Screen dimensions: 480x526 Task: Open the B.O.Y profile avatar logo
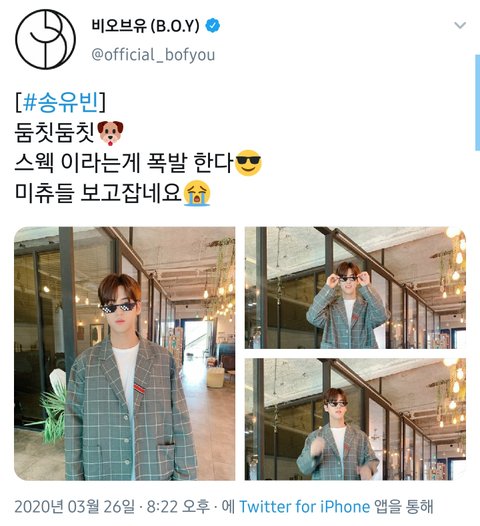coord(46,39)
